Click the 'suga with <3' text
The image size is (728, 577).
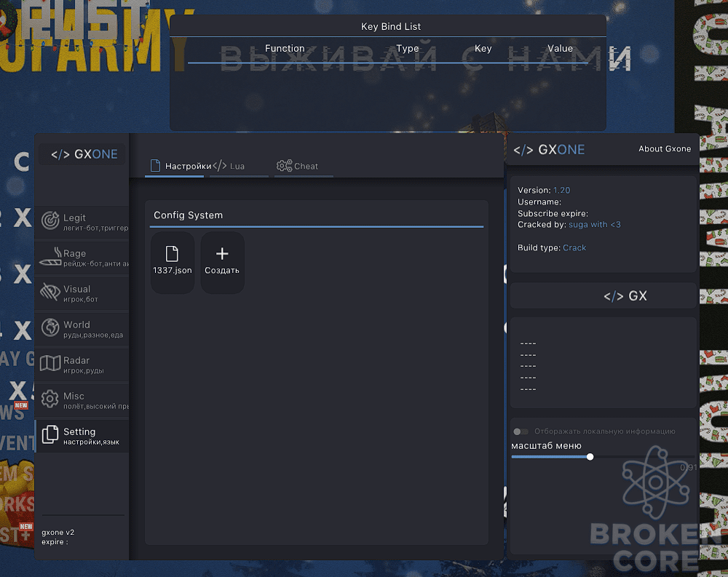point(594,225)
